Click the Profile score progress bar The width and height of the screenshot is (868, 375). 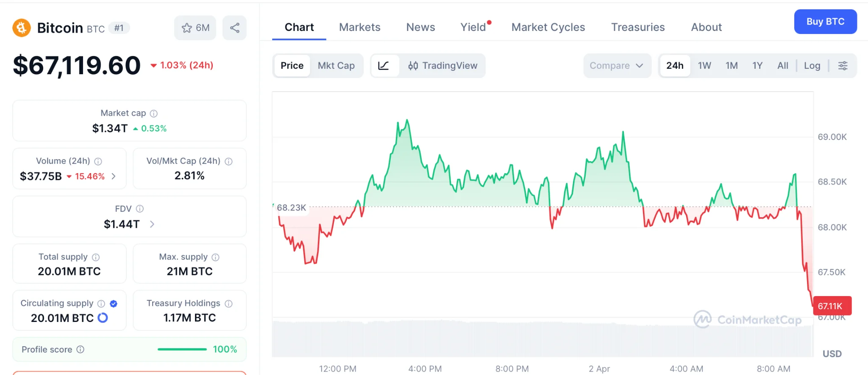tap(181, 349)
